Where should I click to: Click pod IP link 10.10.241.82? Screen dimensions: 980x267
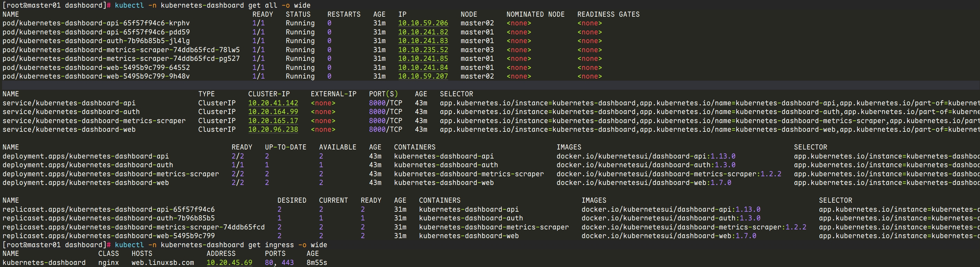point(423,32)
